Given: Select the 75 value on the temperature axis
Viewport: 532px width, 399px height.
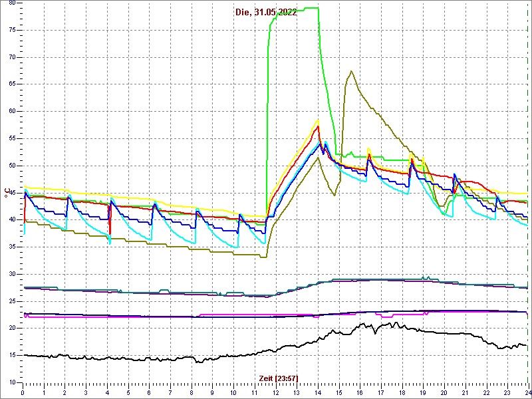Looking at the screenshot, I should tap(13, 30).
